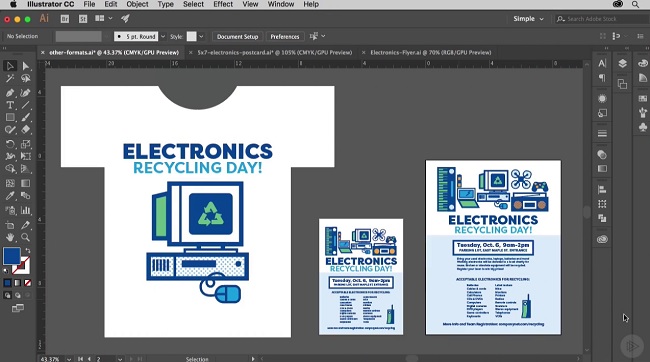
Task: Select the Rotate tool
Action: point(10,144)
